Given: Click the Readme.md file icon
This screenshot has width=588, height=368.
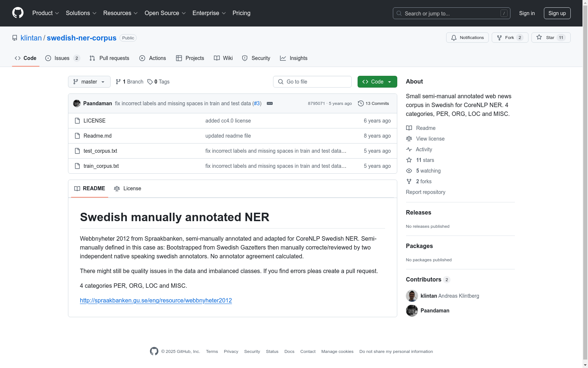Looking at the screenshot, I should [77, 136].
